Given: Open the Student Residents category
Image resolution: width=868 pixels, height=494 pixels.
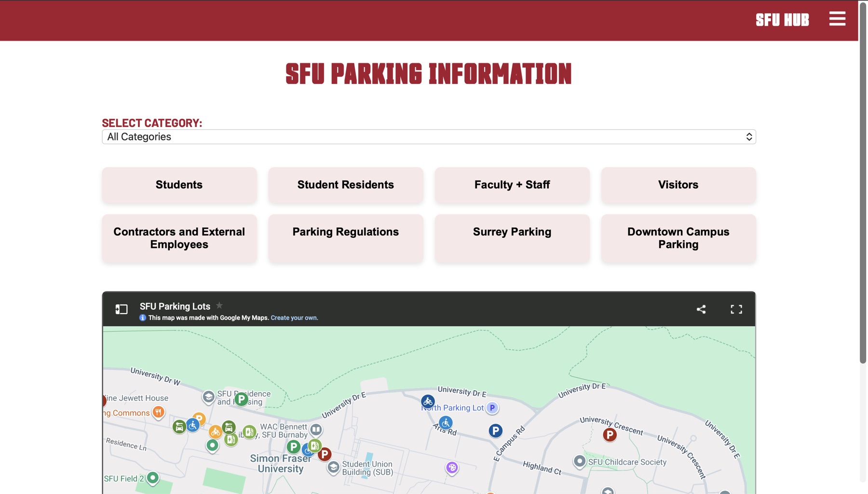Looking at the screenshot, I should coord(346,185).
